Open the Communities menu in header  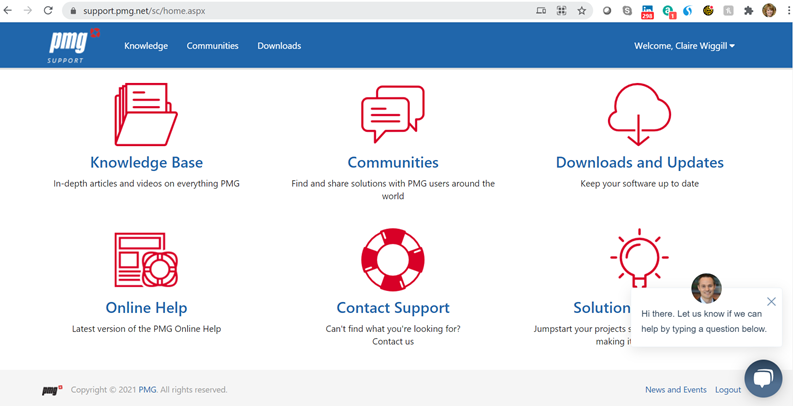click(x=212, y=46)
